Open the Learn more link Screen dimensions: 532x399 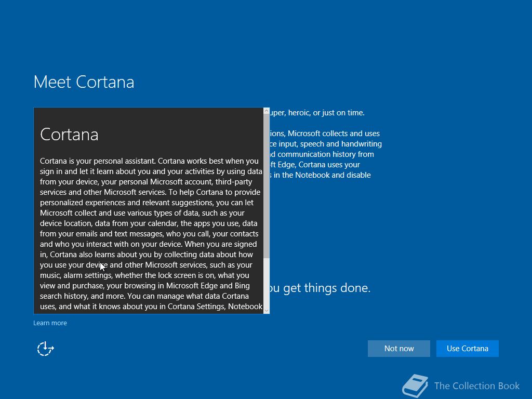coord(50,323)
